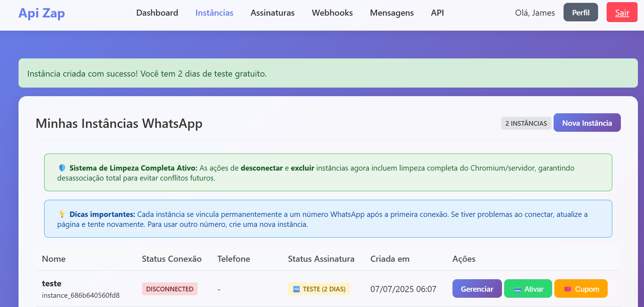Viewport: 644px width, 307px height.
Task: Create a new instance with Nova Instância
Action: coord(587,123)
